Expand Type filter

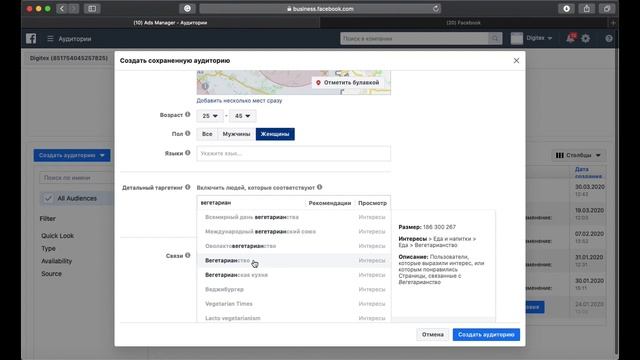[48, 248]
